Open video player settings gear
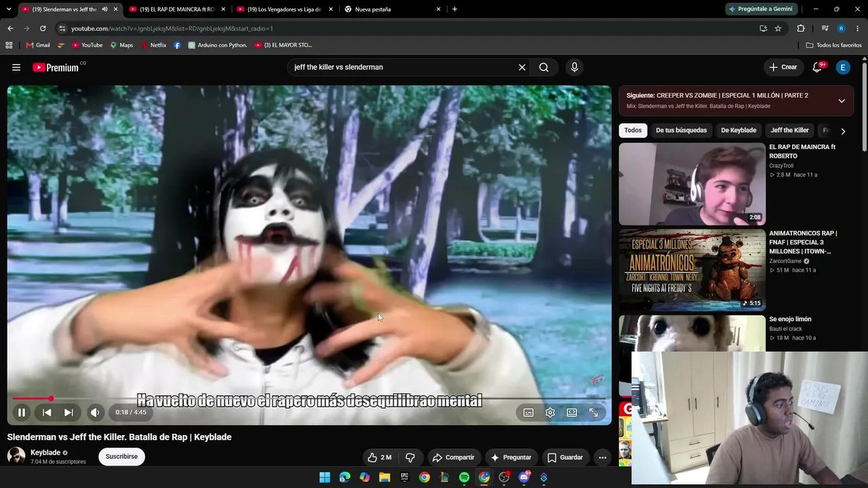 [x=550, y=412]
